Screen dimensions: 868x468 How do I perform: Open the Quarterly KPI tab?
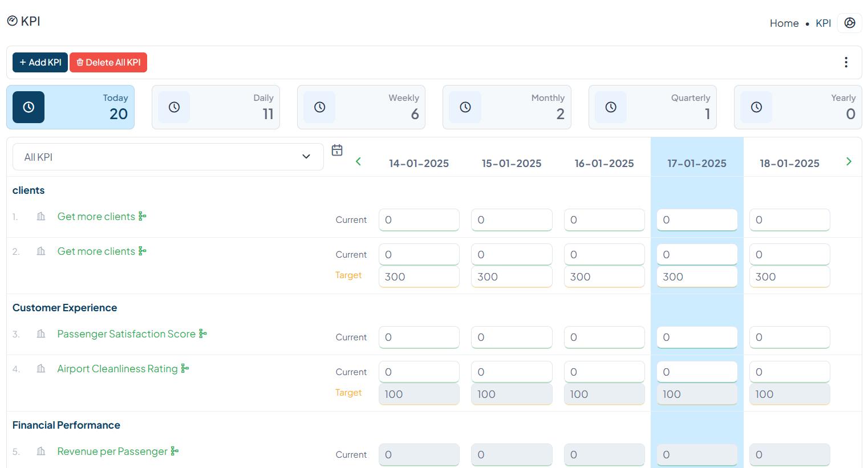point(652,107)
